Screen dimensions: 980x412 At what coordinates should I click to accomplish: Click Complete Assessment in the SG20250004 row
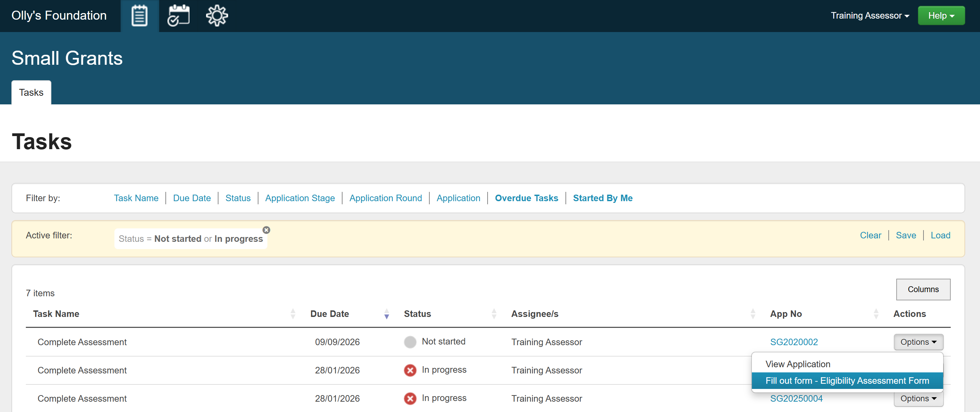tap(82, 398)
